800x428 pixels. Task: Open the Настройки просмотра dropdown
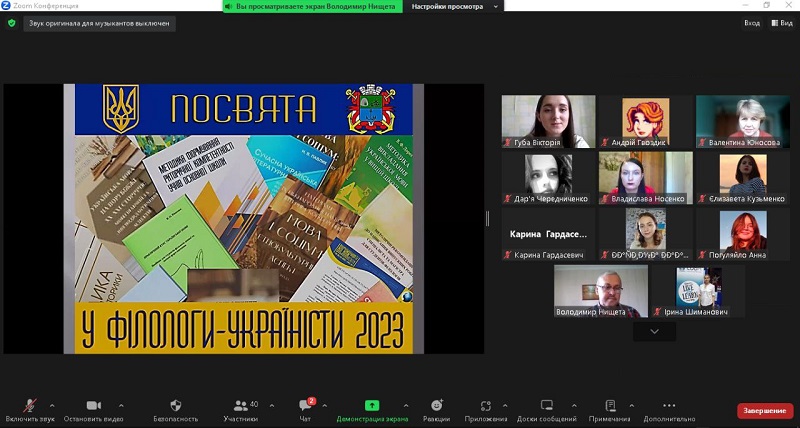(454, 7)
